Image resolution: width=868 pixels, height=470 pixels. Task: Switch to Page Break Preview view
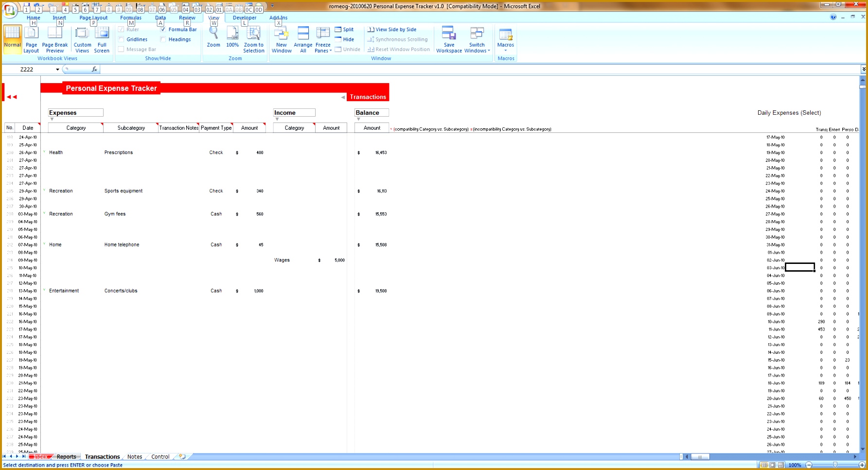54,39
